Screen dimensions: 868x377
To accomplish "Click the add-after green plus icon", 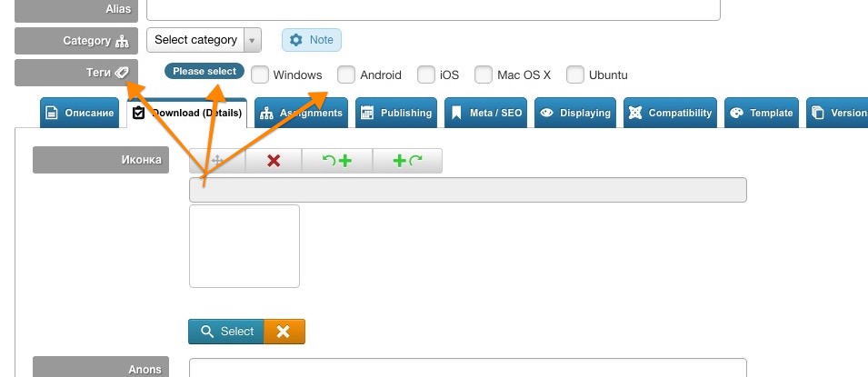I will tap(407, 161).
